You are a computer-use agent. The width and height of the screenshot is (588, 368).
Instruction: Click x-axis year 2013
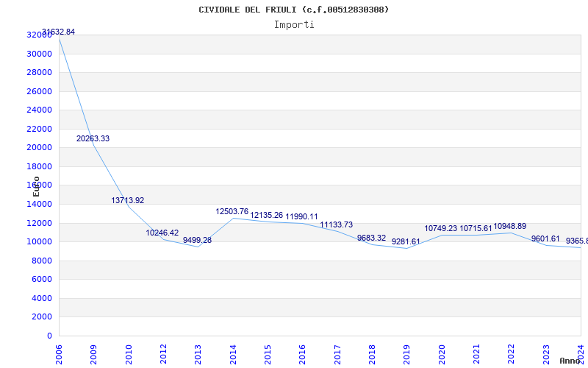click(x=198, y=355)
